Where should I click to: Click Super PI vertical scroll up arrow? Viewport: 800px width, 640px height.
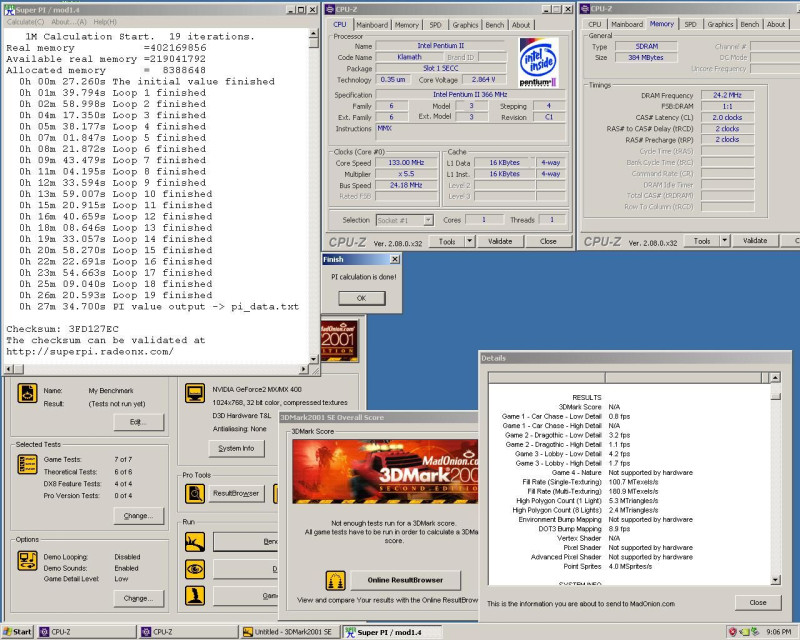click(x=314, y=33)
